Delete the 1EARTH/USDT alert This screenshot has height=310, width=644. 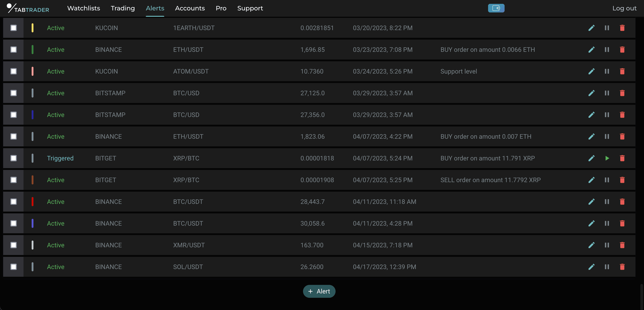click(622, 28)
